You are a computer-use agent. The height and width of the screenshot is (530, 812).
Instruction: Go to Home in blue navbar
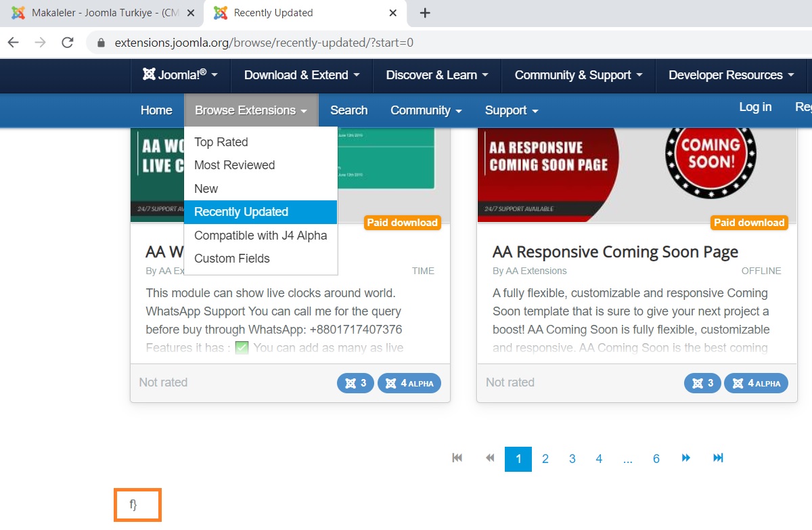(156, 110)
